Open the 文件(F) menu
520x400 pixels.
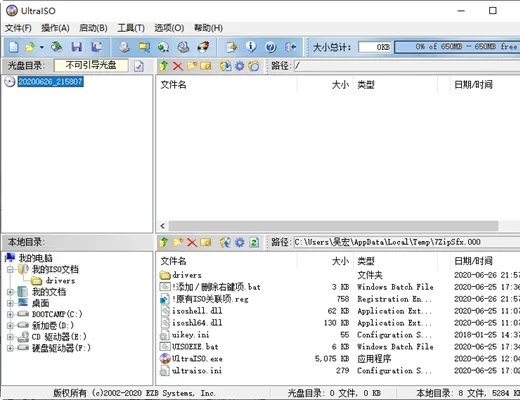(x=18, y=28)
